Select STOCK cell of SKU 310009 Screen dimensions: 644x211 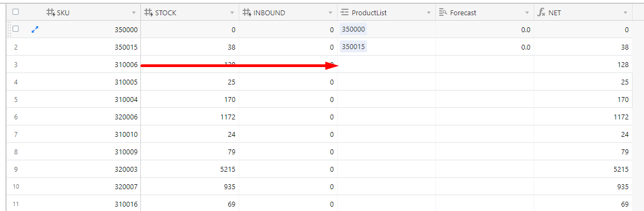(x=190, y=152)
